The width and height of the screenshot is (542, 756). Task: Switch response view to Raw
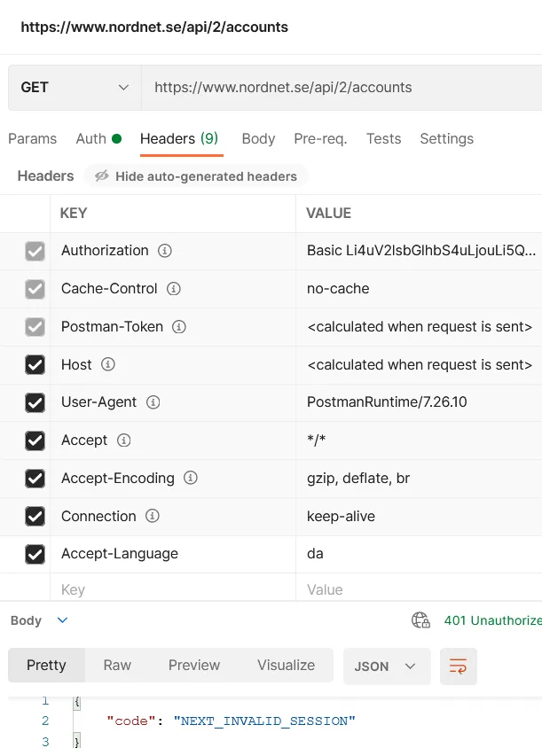point(117,665)
